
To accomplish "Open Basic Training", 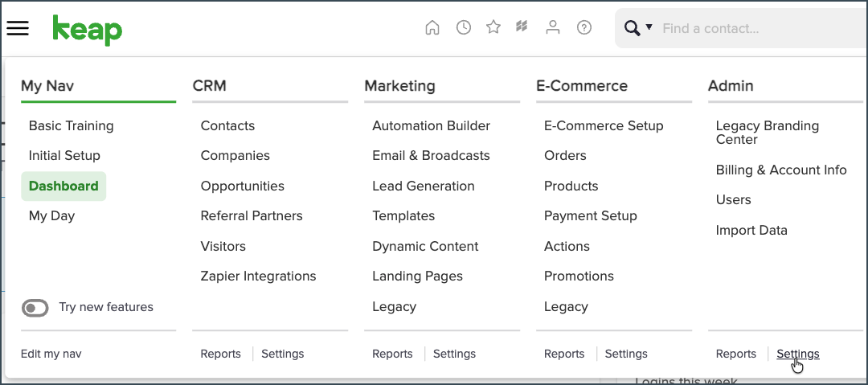I will 72,125.
